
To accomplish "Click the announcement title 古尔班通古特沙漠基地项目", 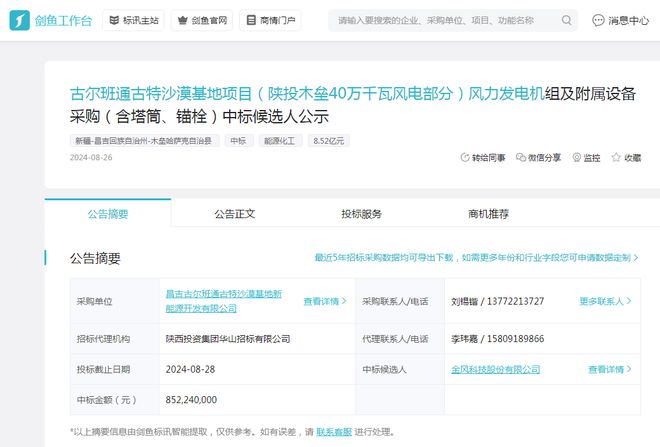I will click(x=352, y=105).
